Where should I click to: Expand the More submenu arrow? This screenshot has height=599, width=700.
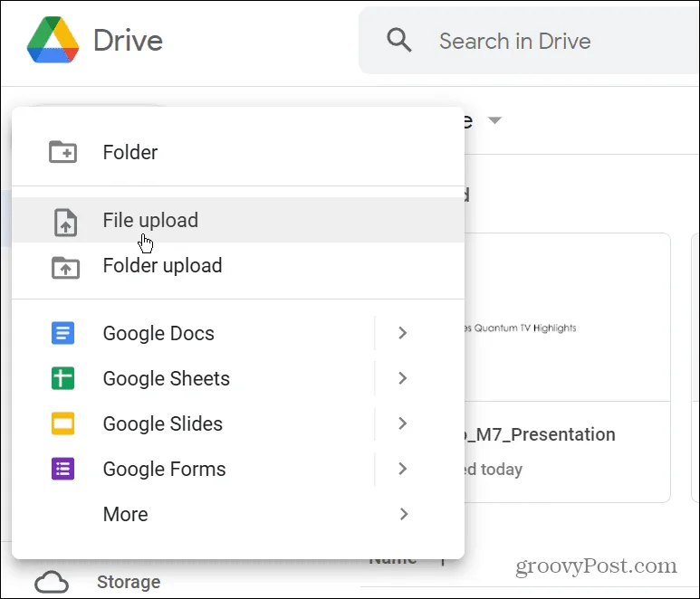point(404,514)
